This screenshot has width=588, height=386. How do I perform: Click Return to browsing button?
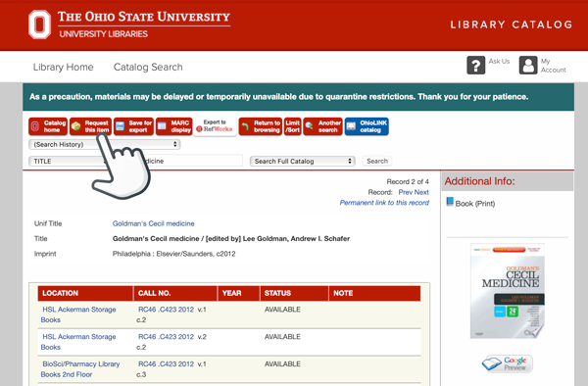coord(261,126)
